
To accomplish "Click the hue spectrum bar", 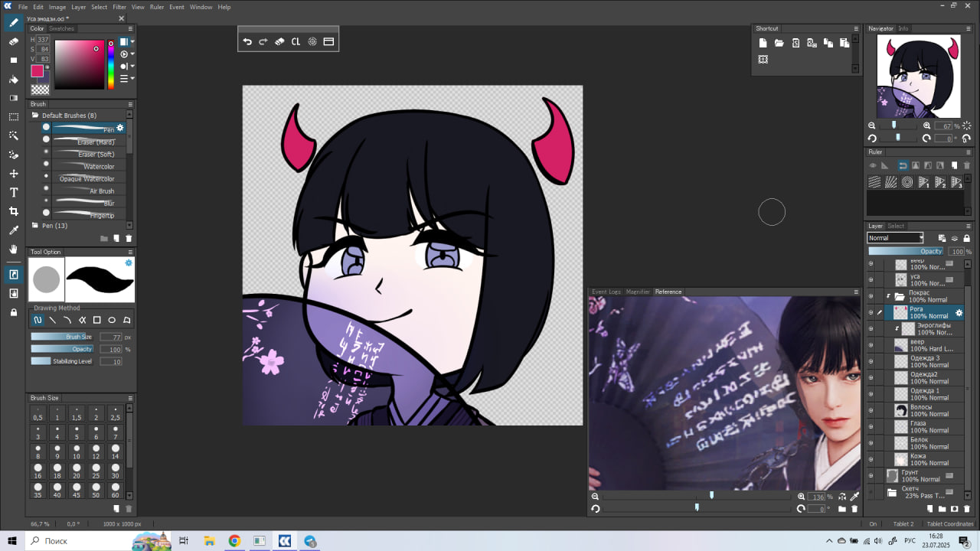I will [111, 65].
